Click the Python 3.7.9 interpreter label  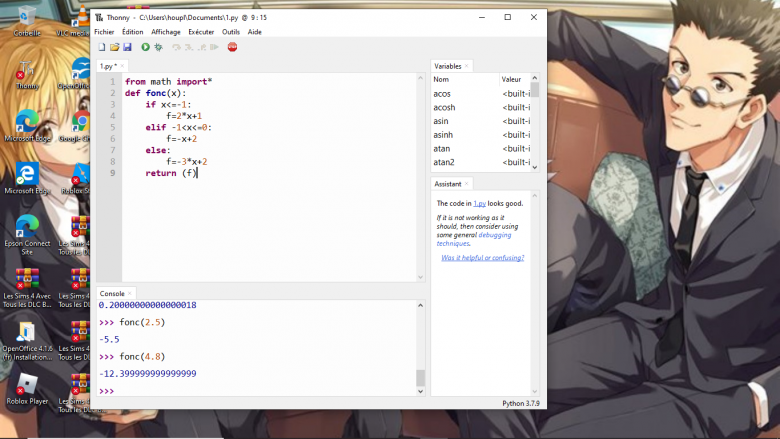pyautogui.click(x=521, y=404)
